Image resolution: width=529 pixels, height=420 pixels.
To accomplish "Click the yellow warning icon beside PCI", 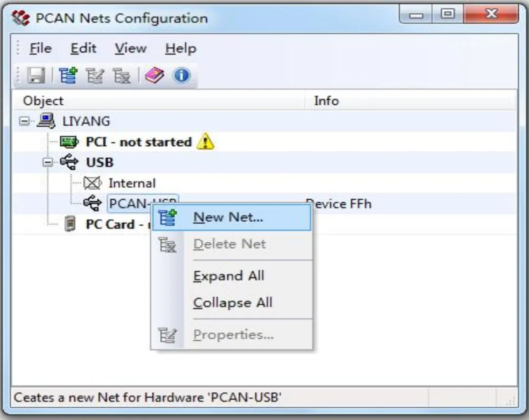I will click(x=205, y=141).
